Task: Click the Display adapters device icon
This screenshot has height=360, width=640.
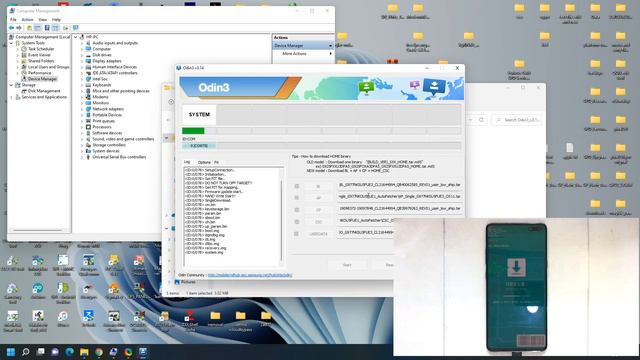Action: pos(88,61)
